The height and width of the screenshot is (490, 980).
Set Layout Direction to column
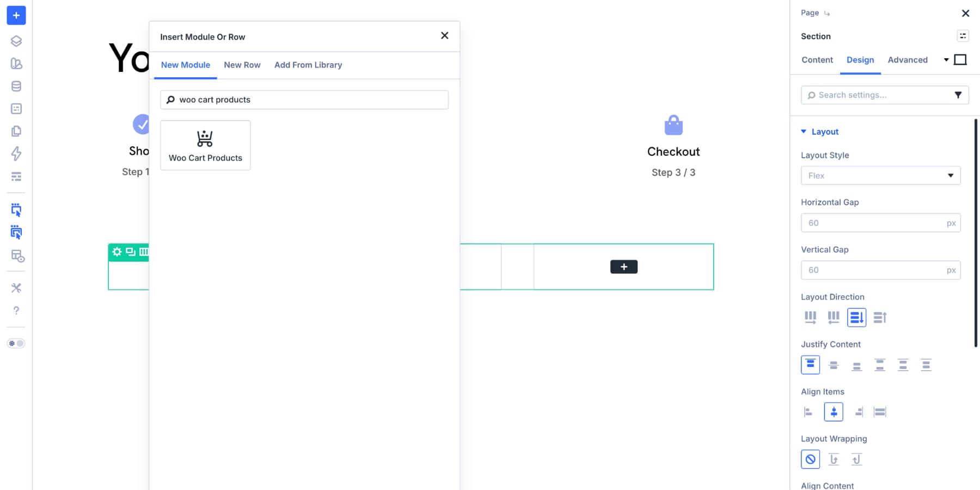856,317
